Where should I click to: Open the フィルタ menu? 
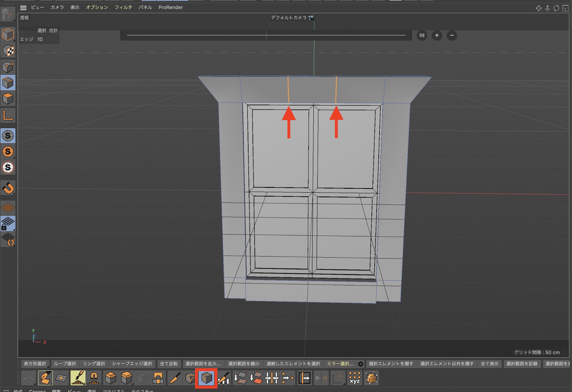(123, 7)
